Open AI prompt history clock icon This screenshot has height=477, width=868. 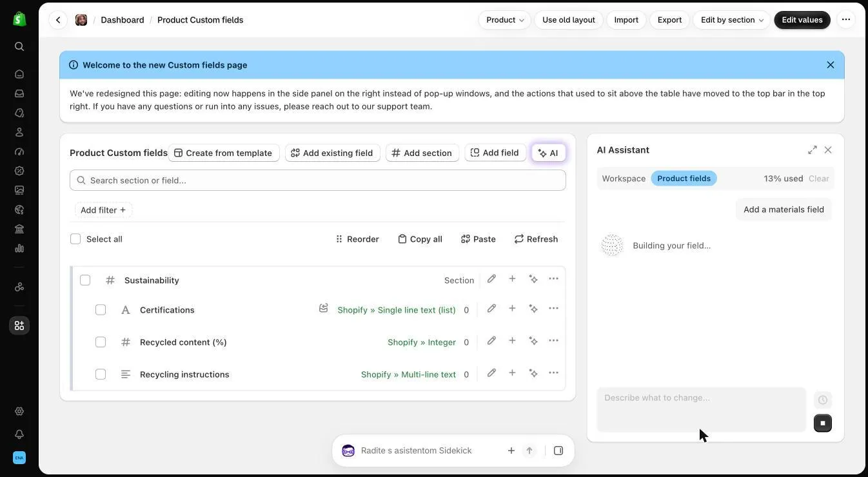823,400
